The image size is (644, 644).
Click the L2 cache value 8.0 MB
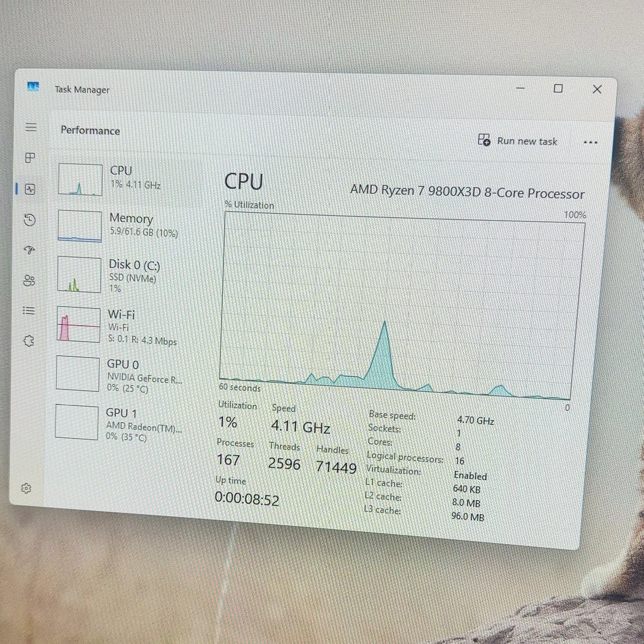pos(466,503)
